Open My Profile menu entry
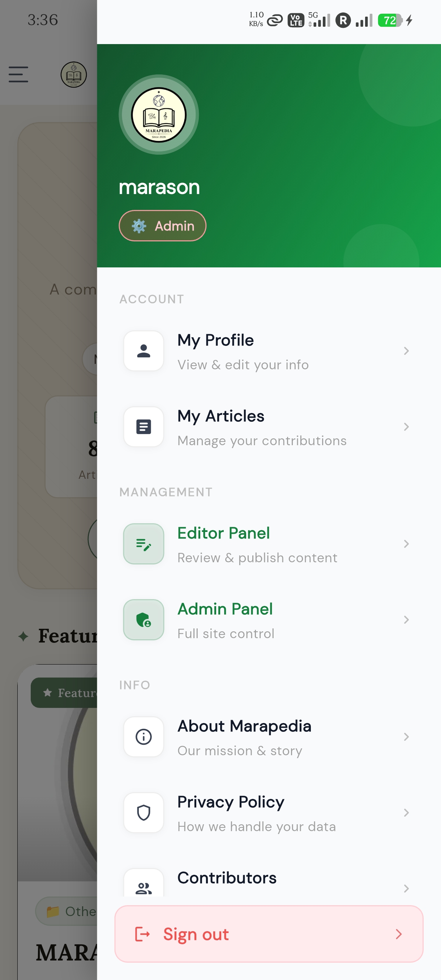This screenshot has height=980, width=441. (269, 351)
